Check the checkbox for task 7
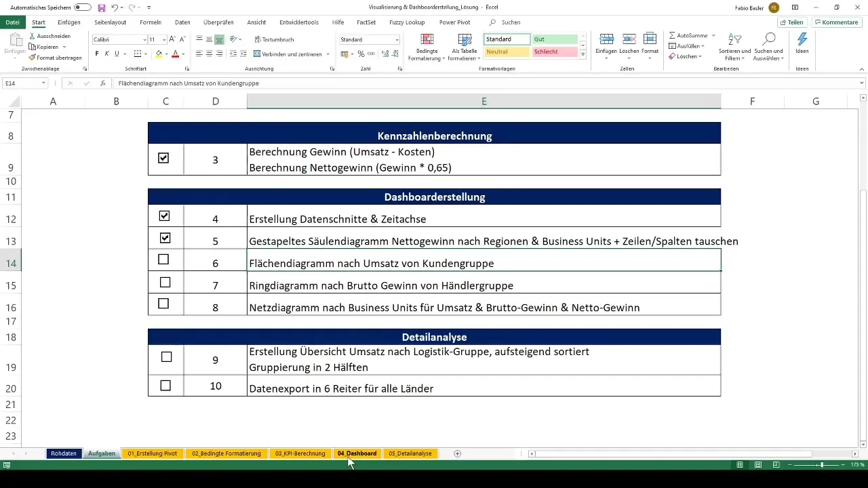Screen dimensions: 868x488 click(165, 282)
